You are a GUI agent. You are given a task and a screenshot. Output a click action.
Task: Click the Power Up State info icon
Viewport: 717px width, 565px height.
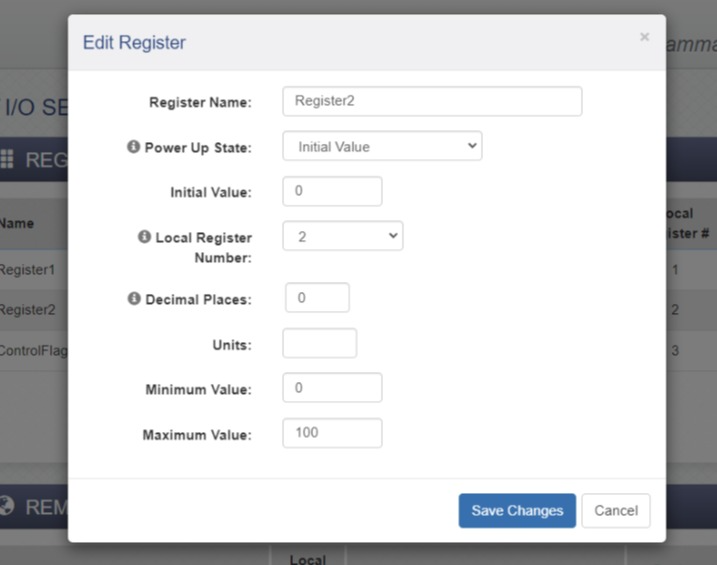pos(133,147)
